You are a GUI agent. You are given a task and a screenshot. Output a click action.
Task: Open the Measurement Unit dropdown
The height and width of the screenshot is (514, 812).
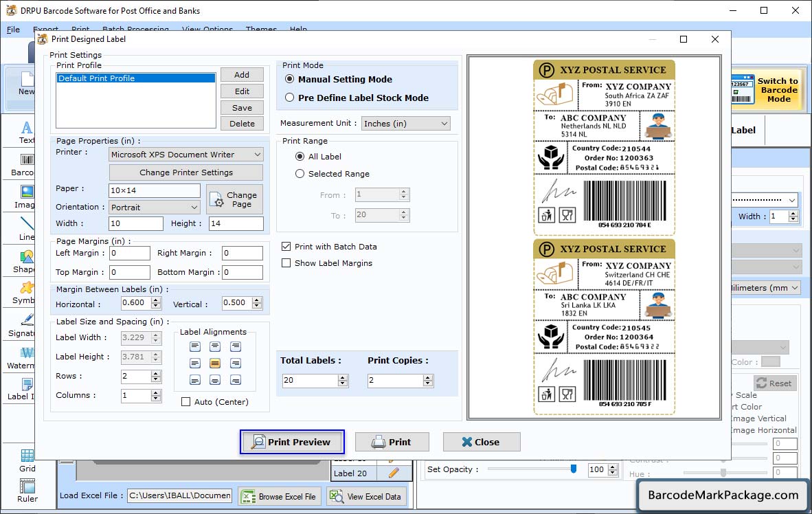click(405, 123)
